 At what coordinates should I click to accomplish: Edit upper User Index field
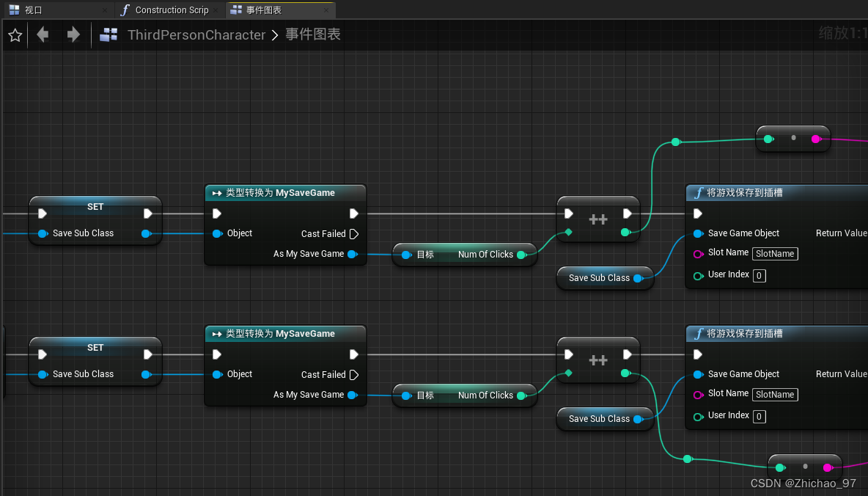point(759,275)
